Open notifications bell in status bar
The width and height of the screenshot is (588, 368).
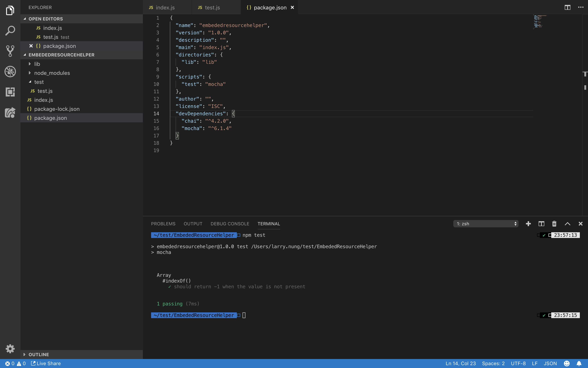579,363
